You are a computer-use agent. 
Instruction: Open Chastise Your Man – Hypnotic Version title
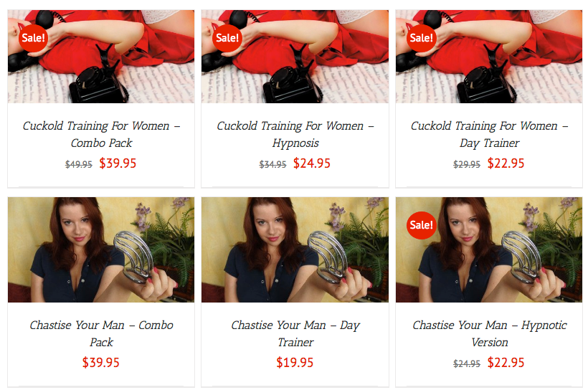(489, 333)
